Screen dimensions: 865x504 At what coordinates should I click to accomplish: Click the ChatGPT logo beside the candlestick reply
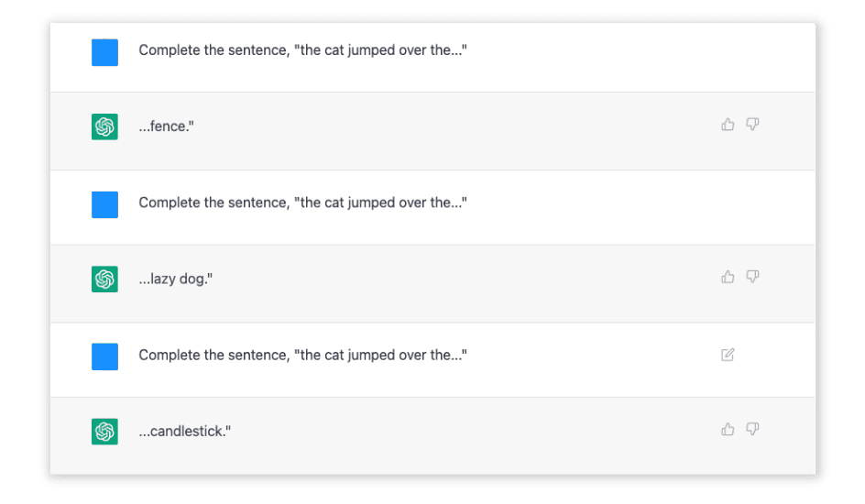tap(104, 431)
